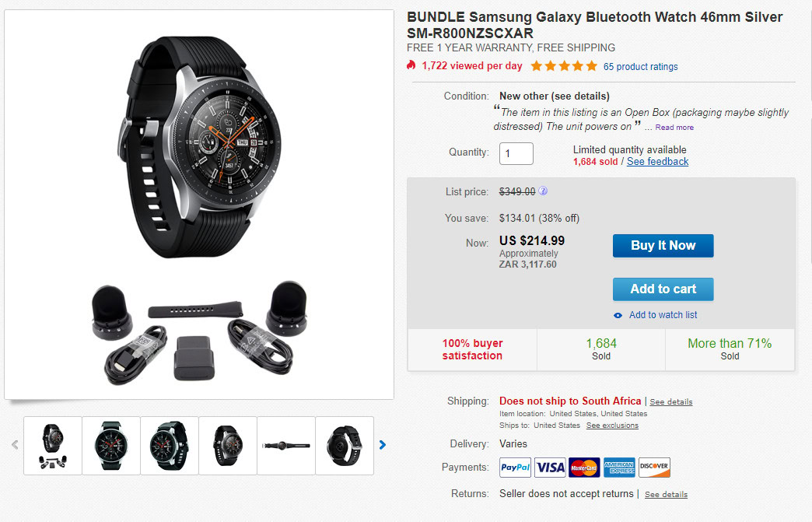Select the watch band side-view thumbnail
The image size is (812, 522).
pyautogui.click(x=286, y=445)
